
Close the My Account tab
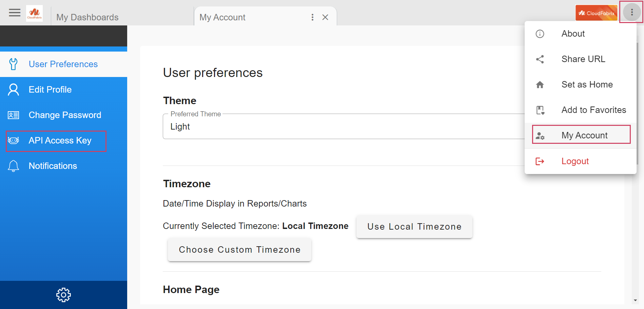pyautogui.click(x=325, y=17)
